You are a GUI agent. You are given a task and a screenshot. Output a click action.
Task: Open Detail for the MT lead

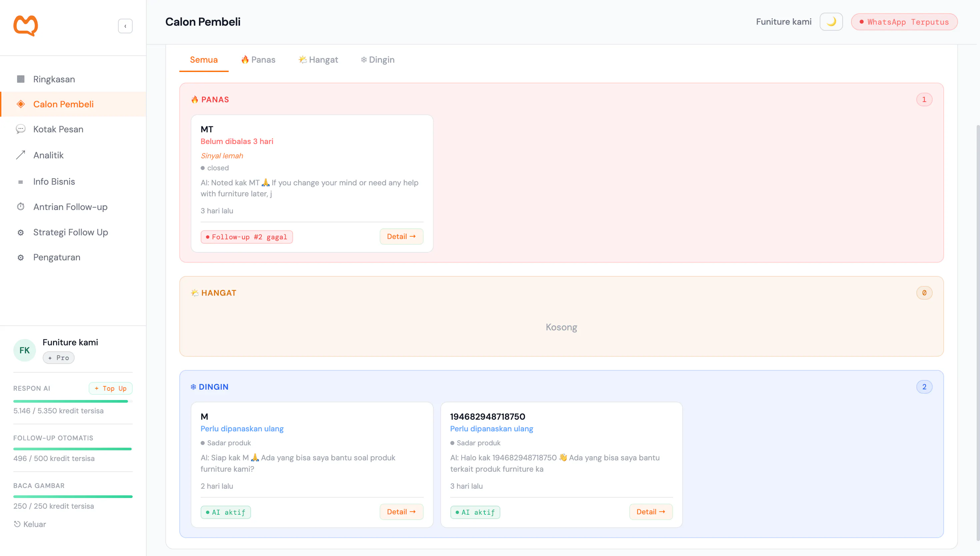tap(401, 236)
